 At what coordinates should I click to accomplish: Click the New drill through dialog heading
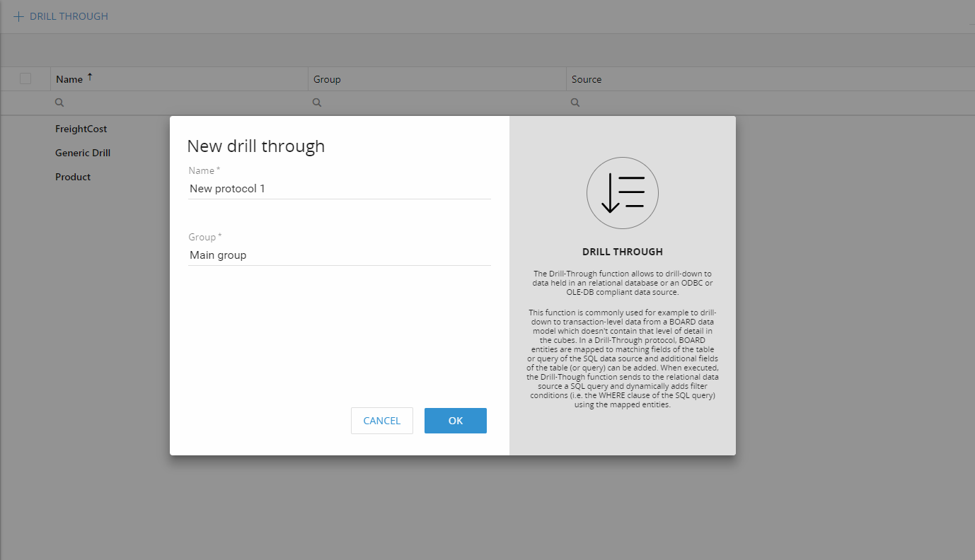coord(255,146)
